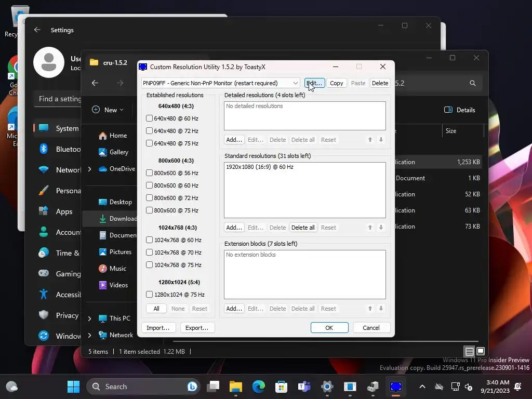
Task: Switch Explorer to details list view icon
Action: (469, 352)
